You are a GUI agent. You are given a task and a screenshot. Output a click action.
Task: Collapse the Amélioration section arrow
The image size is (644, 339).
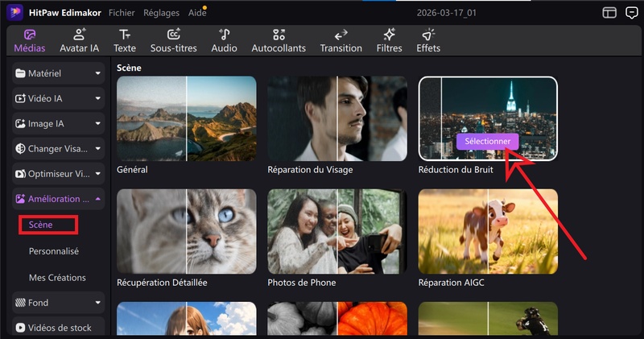[97, 199]
